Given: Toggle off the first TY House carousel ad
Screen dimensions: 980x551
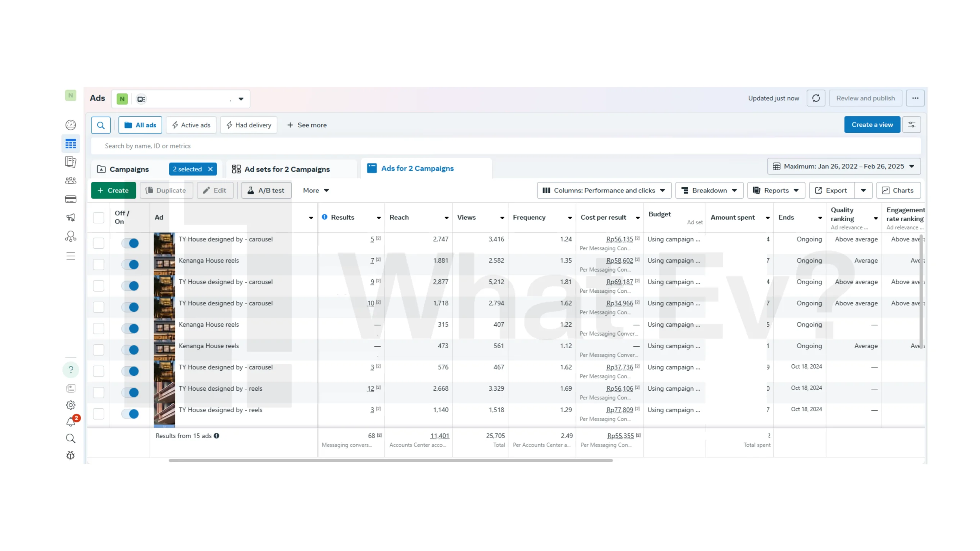Looking at the screenshot, I should tap(130, 243).
